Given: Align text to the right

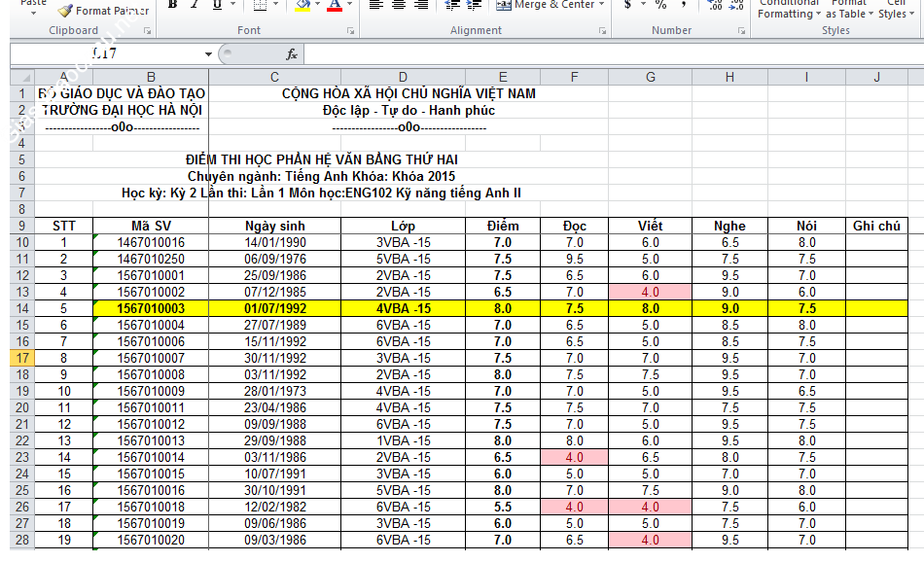Looking at the screenshot, I should click(422, 5).
